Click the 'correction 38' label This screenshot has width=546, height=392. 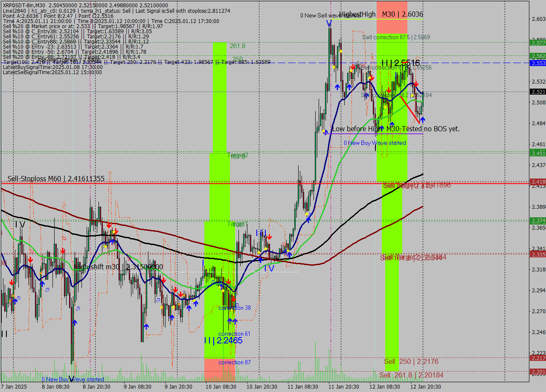coord(235,308)
